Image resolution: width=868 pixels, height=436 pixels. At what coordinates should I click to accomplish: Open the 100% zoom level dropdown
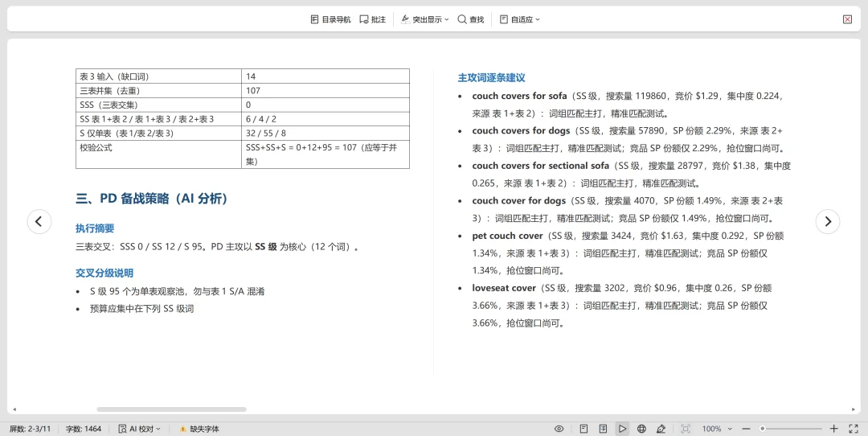pyautogui.click(x=717, y=429)
